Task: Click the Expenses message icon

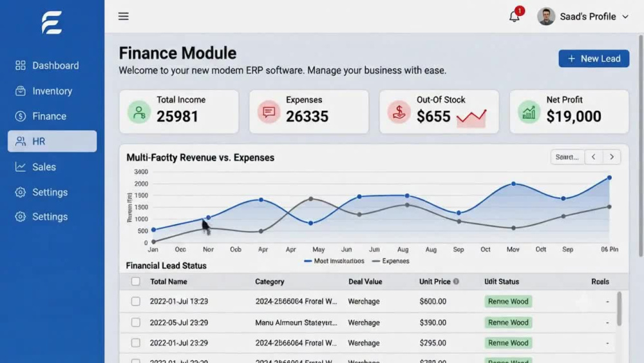Action: [x=269, y=112]
